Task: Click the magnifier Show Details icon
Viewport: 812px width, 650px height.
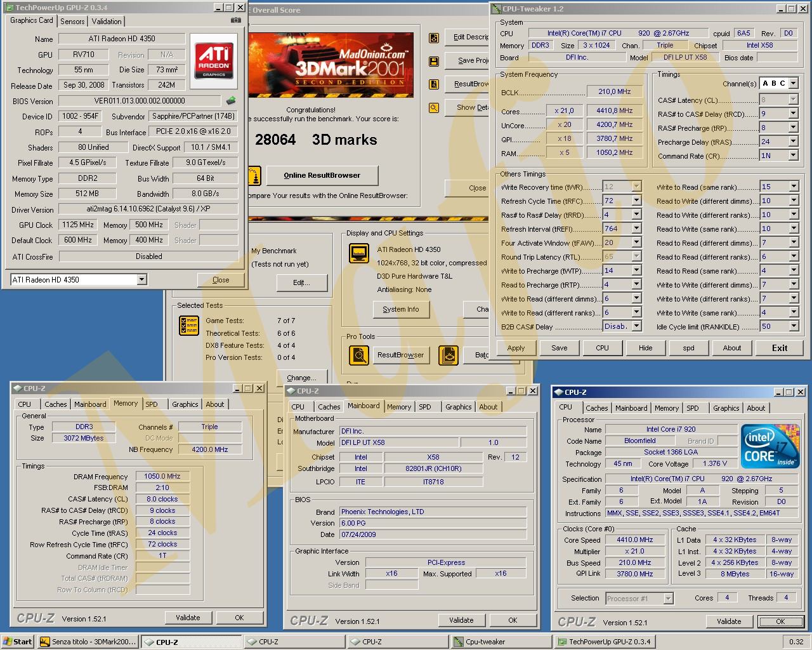Action: pyautogui.click(x=434, y=108)
